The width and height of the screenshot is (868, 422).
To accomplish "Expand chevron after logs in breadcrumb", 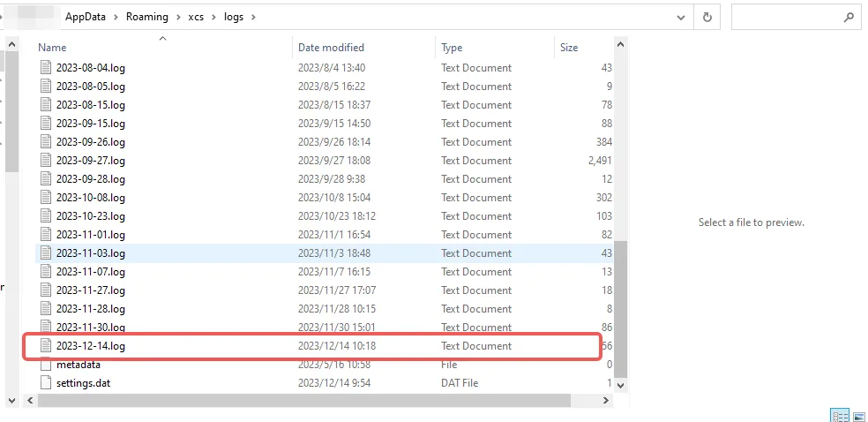I will coord(253,17).
